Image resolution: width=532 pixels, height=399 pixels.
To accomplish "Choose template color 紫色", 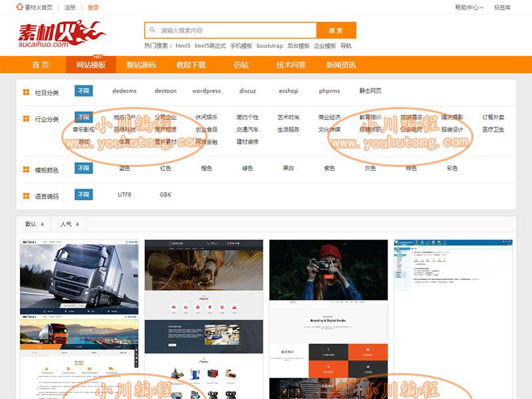I will click(x=329, y=168).
